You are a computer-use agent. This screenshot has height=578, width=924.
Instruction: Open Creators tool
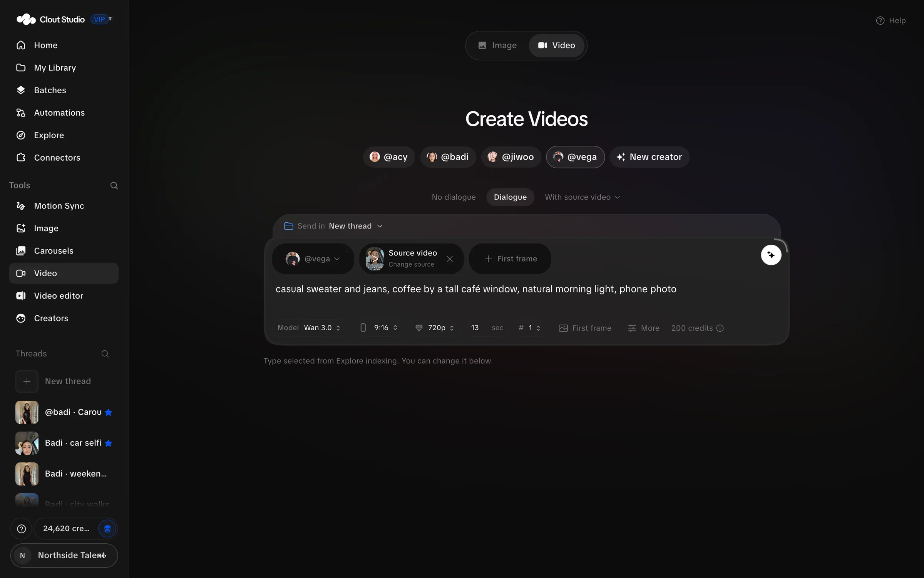point(64,318)
